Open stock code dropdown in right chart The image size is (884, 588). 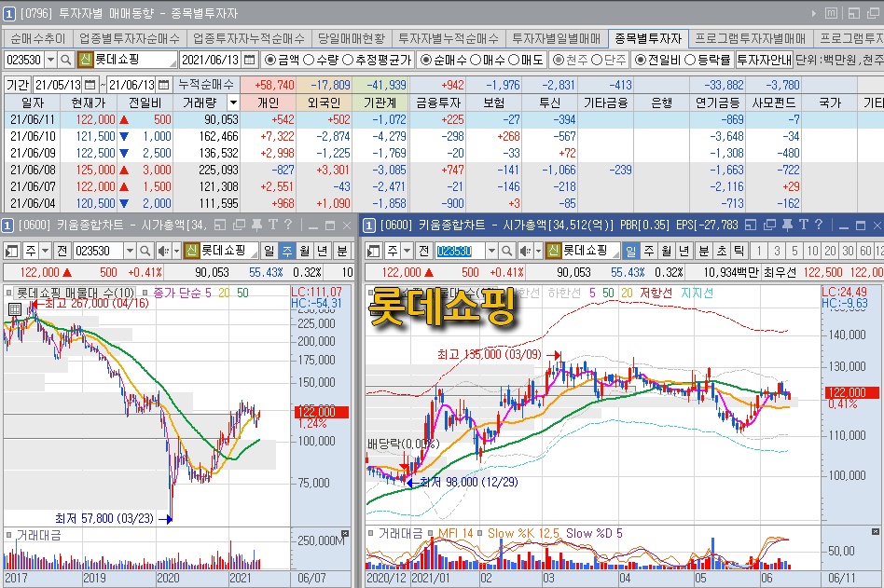(491, 251)
